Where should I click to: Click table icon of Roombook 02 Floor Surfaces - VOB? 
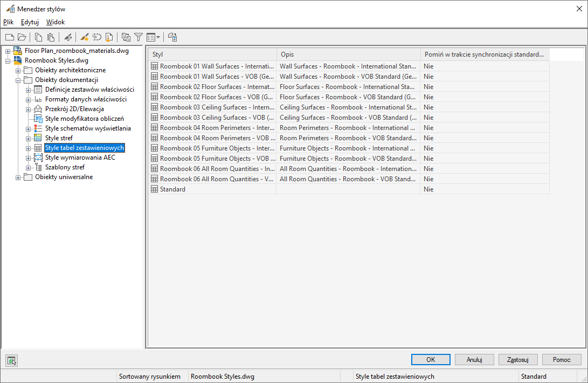pyautogui.click(x=154, y=97)
